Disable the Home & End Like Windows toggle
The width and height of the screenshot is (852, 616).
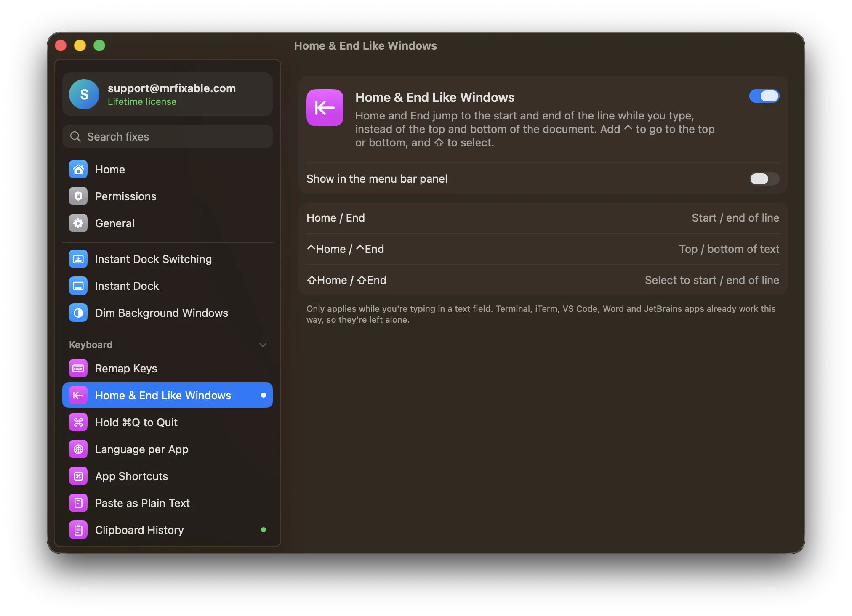click(x=764, y=96)
